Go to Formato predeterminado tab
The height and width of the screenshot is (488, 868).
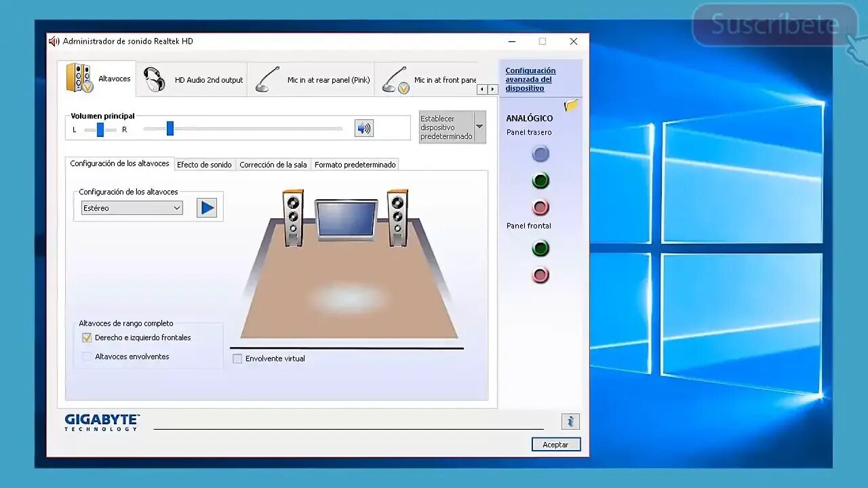pos(355,165)
